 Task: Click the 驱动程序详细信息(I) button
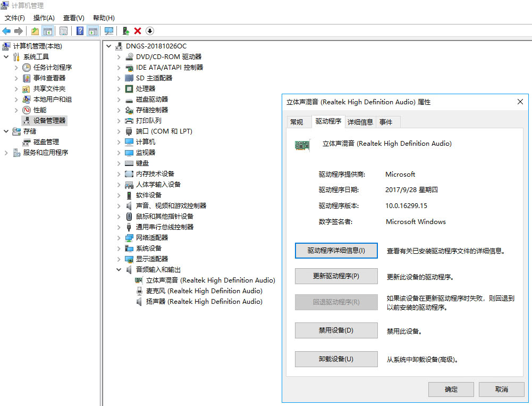tap(336, 250)
